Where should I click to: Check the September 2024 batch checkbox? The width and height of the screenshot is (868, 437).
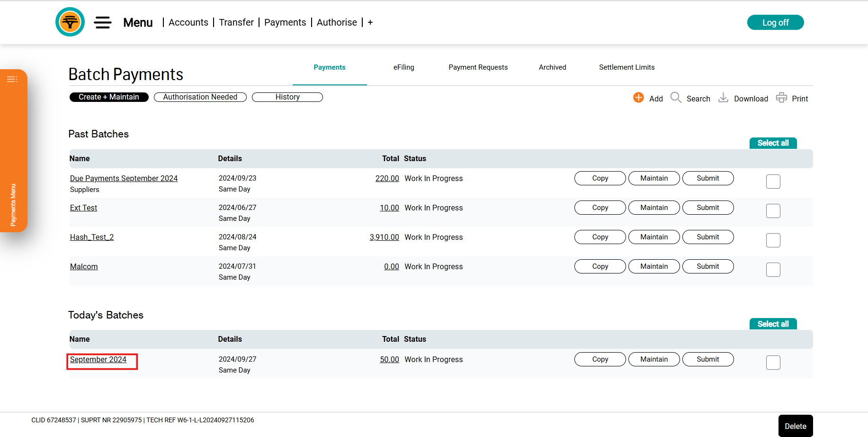click(773, 363)
